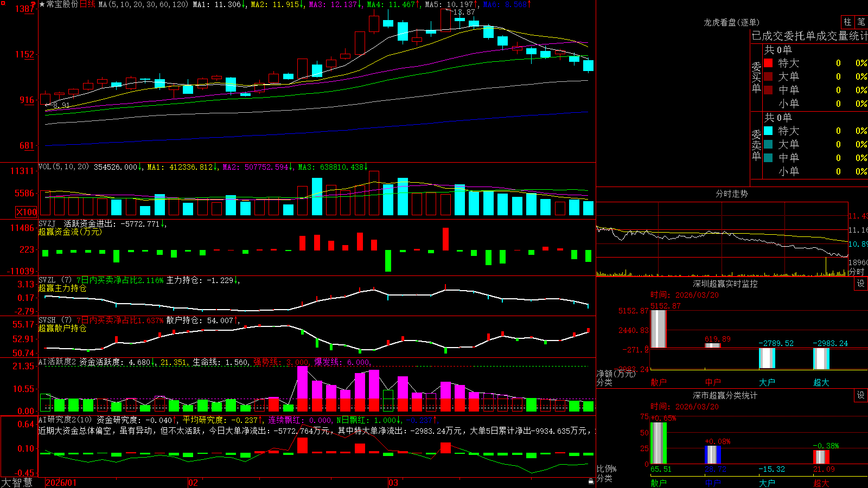The image size is (868, 488).
Task: Jump to the 2026/01 timeline marker
Action: tap(61, 483)
